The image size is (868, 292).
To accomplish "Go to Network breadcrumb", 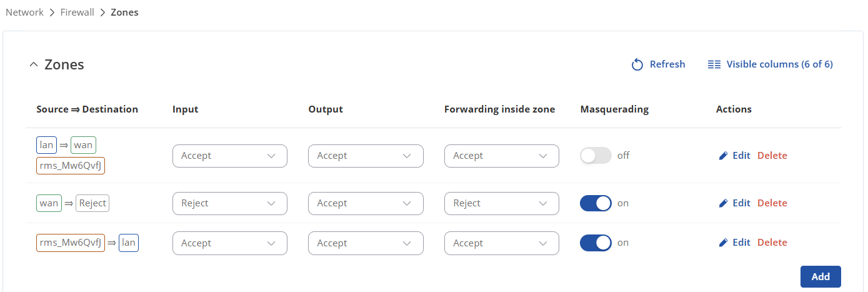I will [x=24, y=12].
